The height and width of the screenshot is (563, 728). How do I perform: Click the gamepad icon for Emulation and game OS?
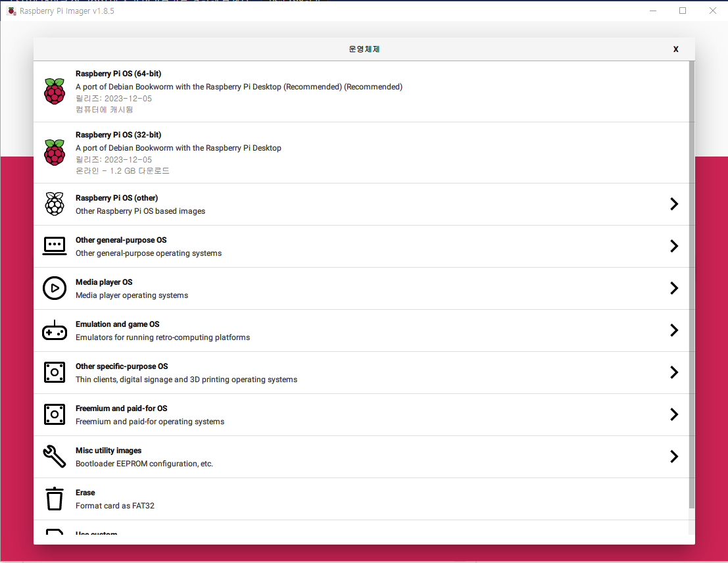(x=55, y=330)
